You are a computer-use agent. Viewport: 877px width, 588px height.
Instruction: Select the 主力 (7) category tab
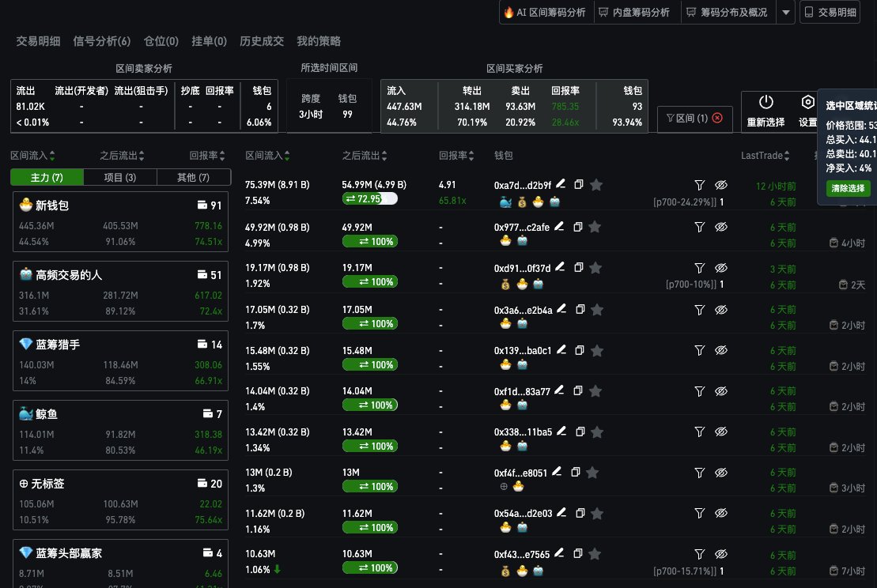(47, 177)
